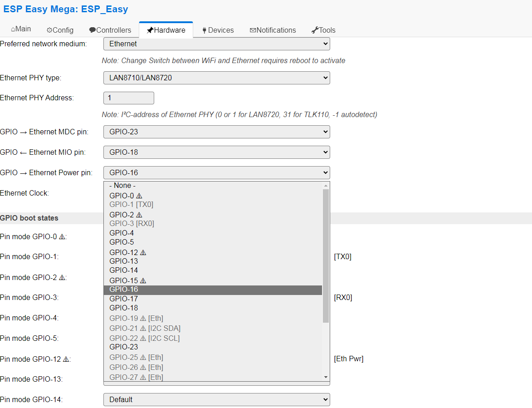Choose GPIO-14 in the open list

pos(213,270)
